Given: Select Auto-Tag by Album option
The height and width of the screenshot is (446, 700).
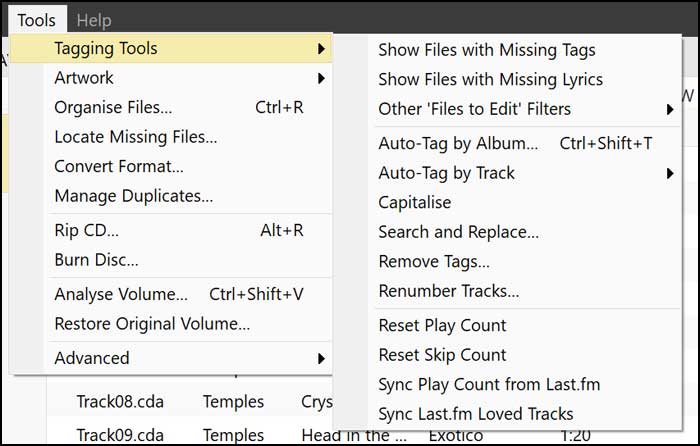Looking at the screenshot, I should click(458, 143).
